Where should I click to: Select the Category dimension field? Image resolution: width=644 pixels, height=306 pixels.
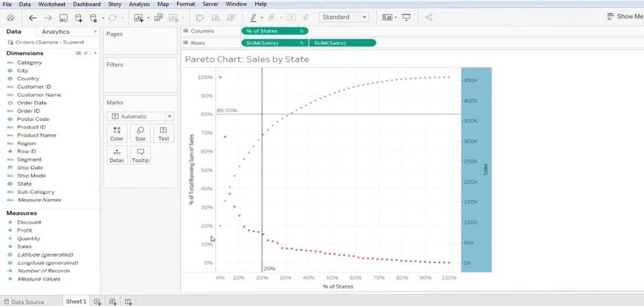click(x=29, y=62)
